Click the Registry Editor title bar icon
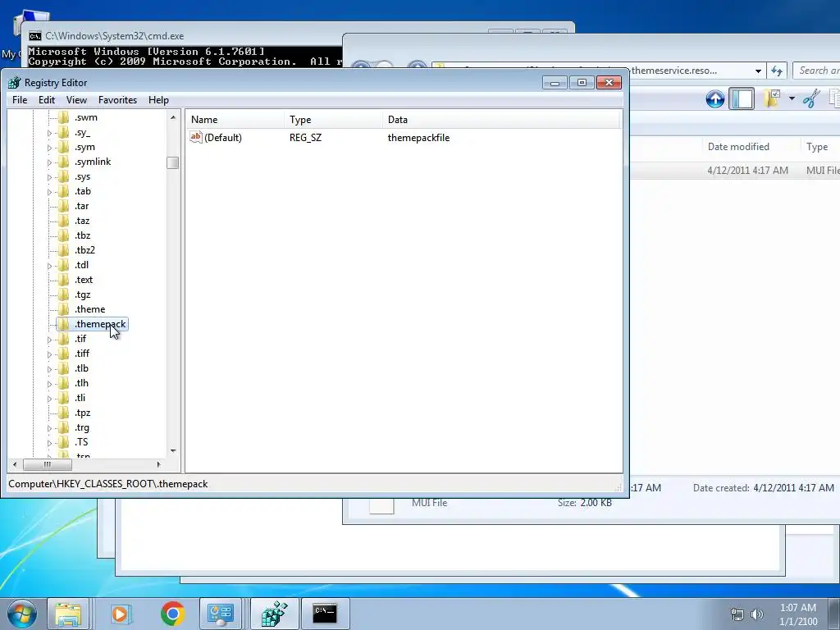This screenshot has width=840, height=630. (x=15, y=83)
